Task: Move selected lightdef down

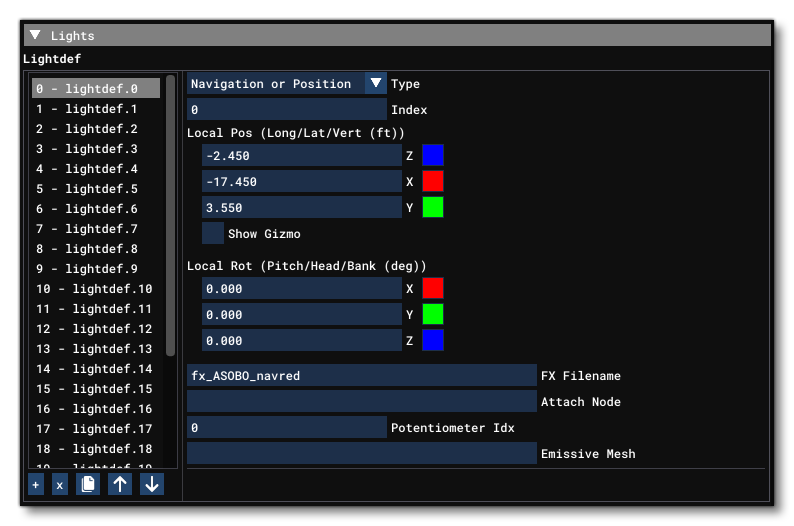Action: click(152, 485)
